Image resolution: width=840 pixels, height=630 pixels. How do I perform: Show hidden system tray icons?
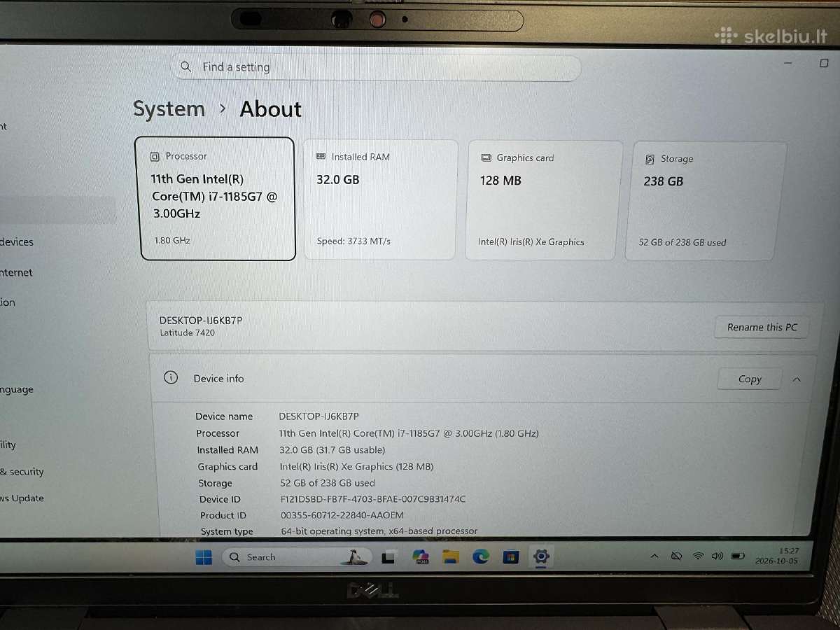pos(654,556)
